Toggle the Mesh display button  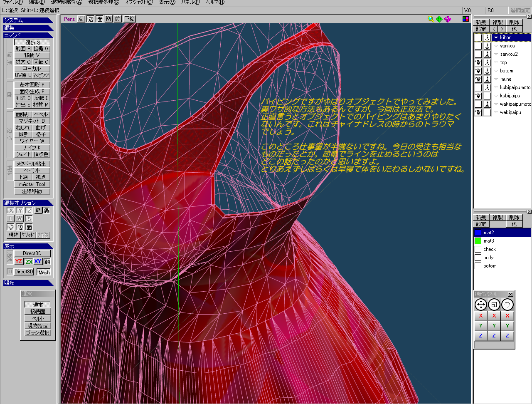click(44, 272)
